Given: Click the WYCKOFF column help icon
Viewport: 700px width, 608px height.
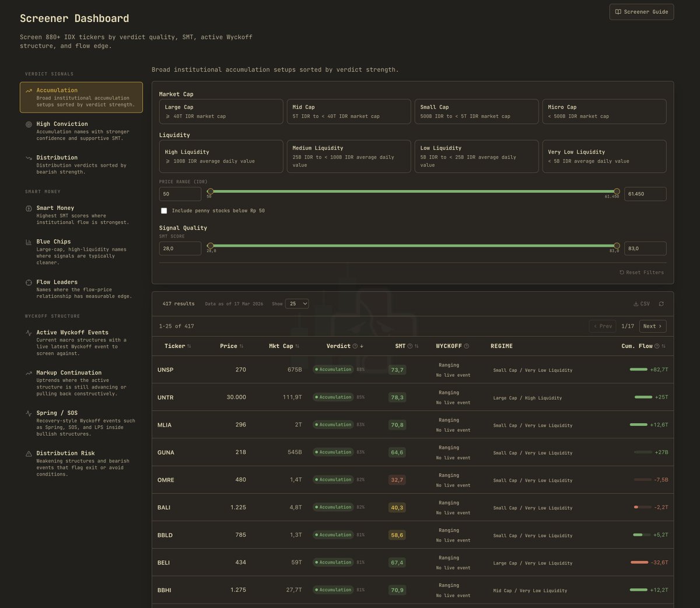Looking at the screenshot, I should 466,346.
